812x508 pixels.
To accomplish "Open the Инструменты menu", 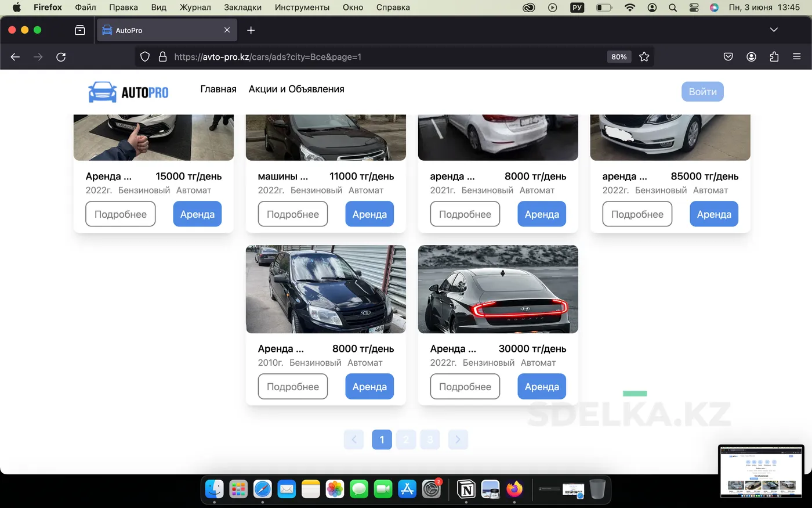I will 302,8.
